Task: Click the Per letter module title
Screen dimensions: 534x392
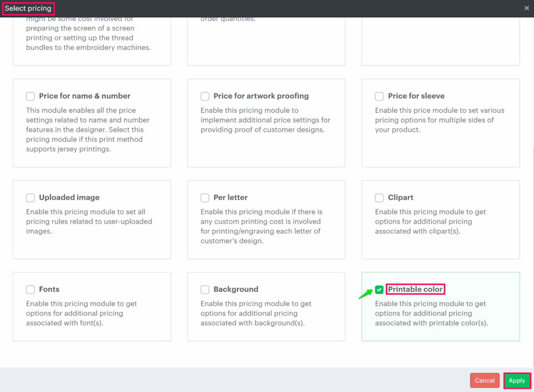Action: coord(230,198)
